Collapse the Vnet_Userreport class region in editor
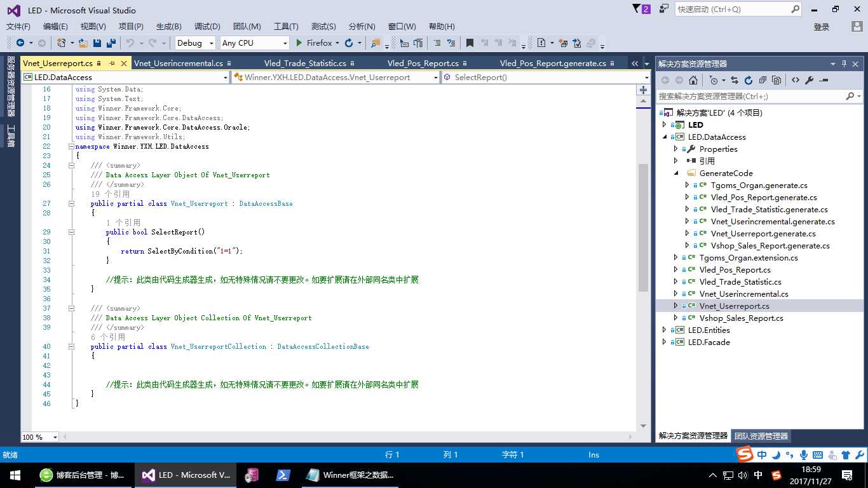868x488 pixels. point(72,203)
